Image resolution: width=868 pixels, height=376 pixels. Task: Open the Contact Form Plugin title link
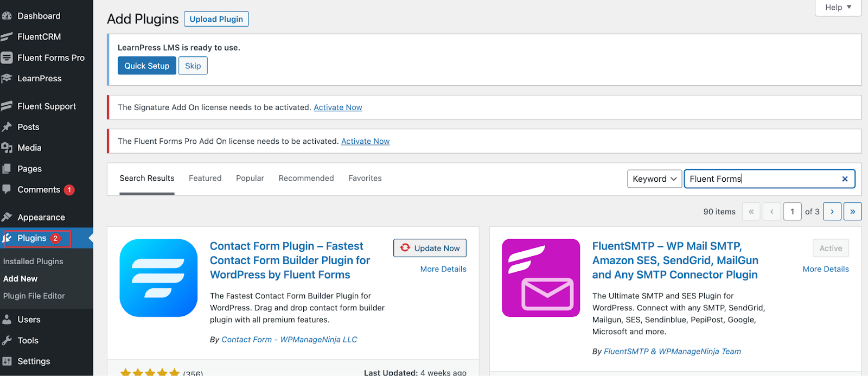(x=290, y=260)
